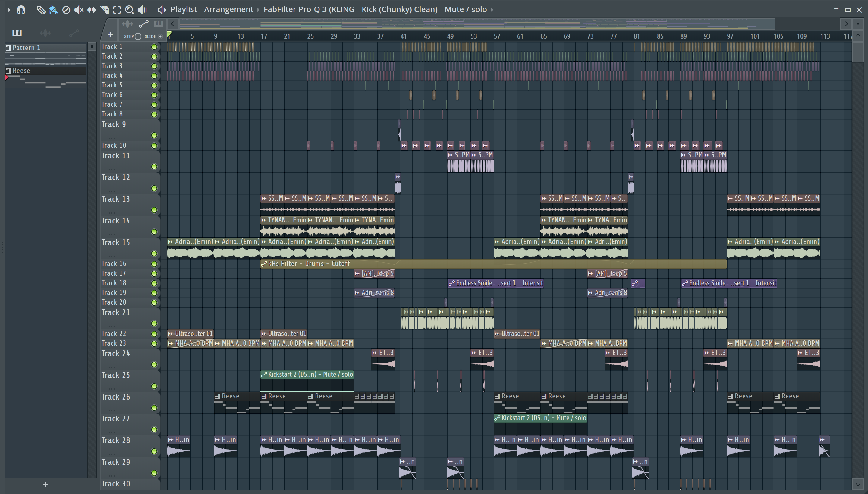
Task: Select the Slice tool
Action: tap(104, 10)
